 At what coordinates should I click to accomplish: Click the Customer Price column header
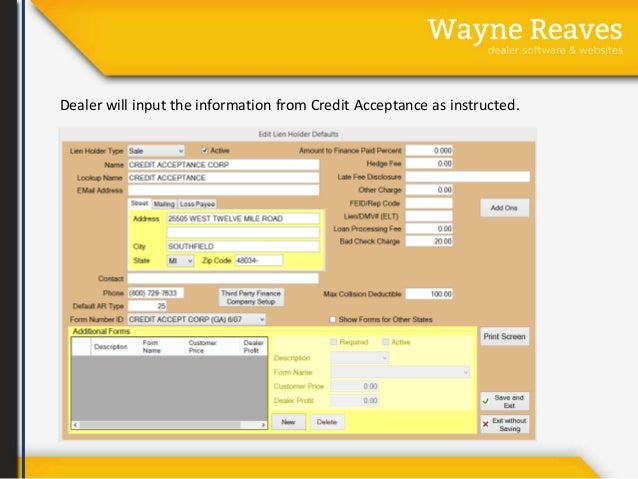click(x=203, y=347)
